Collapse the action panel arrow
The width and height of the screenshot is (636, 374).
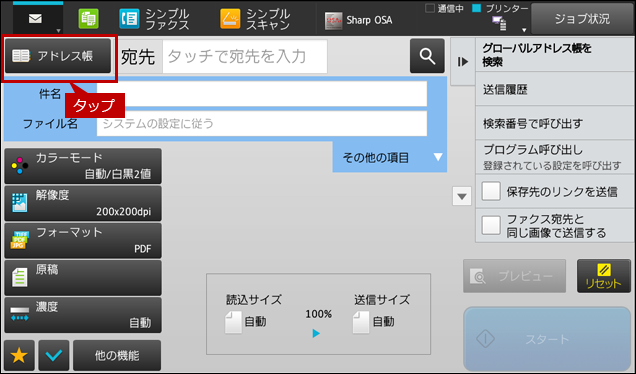point(462,62)
